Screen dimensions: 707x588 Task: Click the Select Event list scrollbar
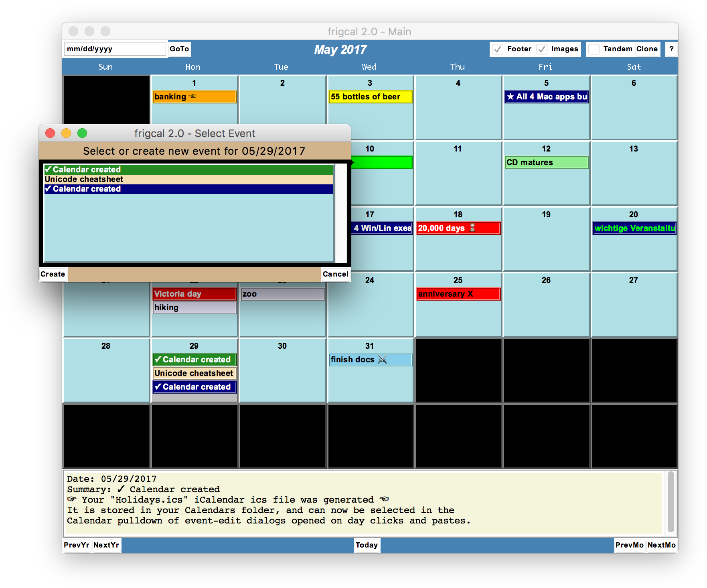(341, 213)
